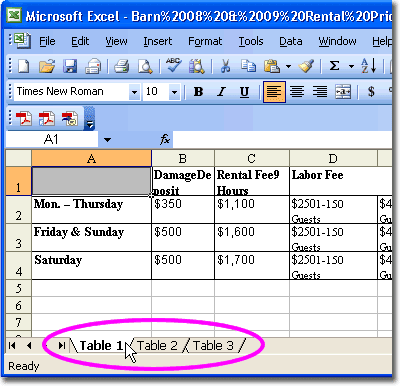This screenshot has height=389, width=400.
Task: Toggle Italic formatting
Action: 221,92
